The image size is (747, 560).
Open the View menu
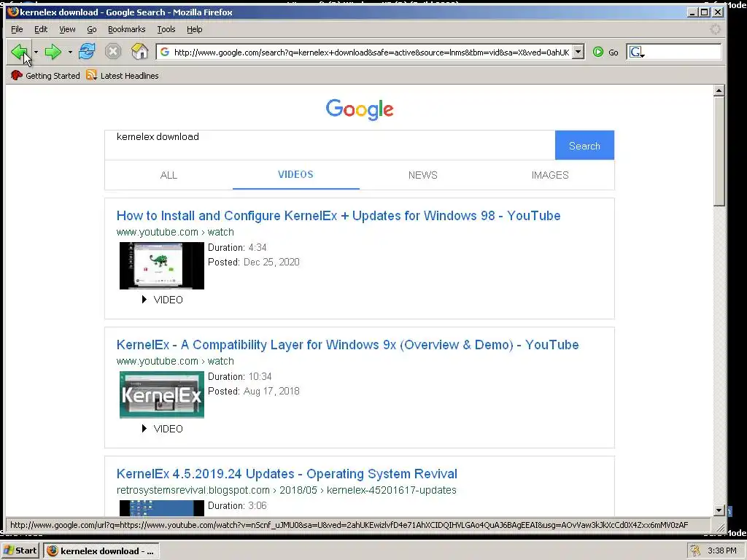coord(67,29)
